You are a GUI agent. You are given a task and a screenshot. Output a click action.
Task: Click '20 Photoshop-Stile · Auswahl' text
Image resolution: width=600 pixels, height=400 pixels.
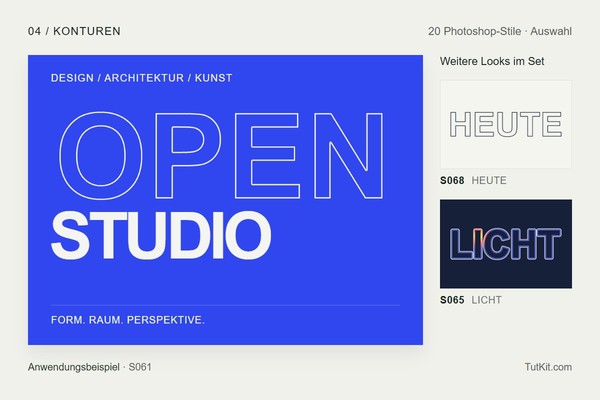500,31
